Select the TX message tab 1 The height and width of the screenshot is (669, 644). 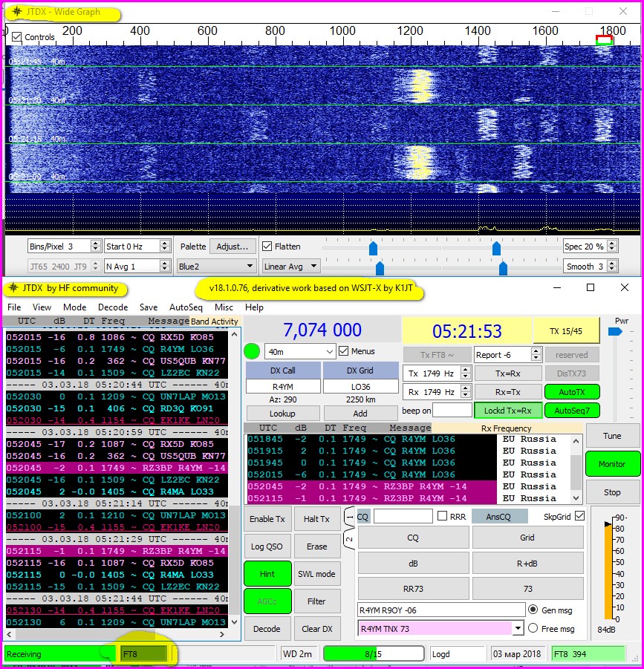349,516
